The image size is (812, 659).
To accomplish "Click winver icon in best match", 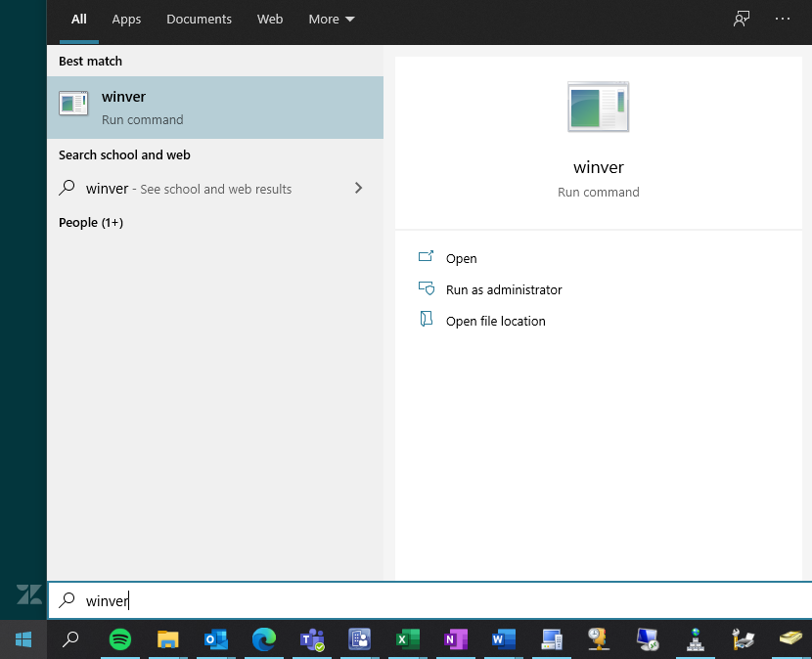I will [x=73, y=104].
